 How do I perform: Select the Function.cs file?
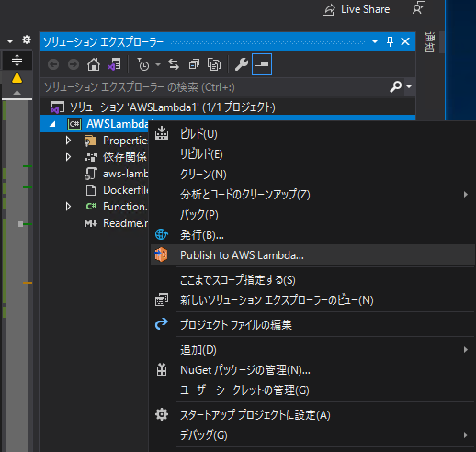pyautogui.click(x=126, y=207)
